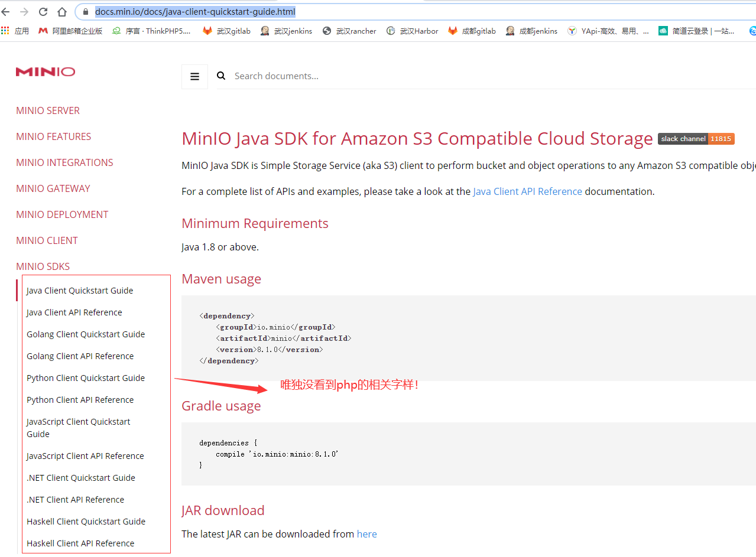Select .NET Client API Reference in sidebar

pyautogui.click(x=75, y=499)
